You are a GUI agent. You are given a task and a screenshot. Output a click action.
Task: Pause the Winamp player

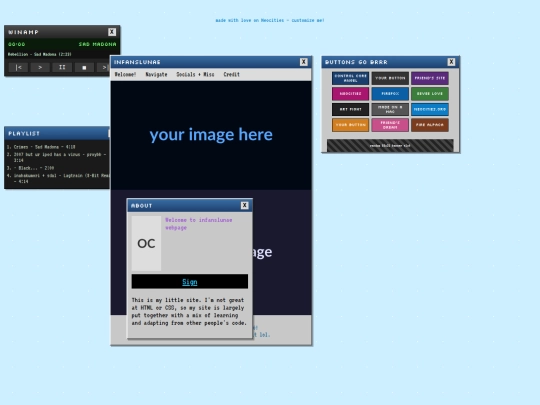62,68
